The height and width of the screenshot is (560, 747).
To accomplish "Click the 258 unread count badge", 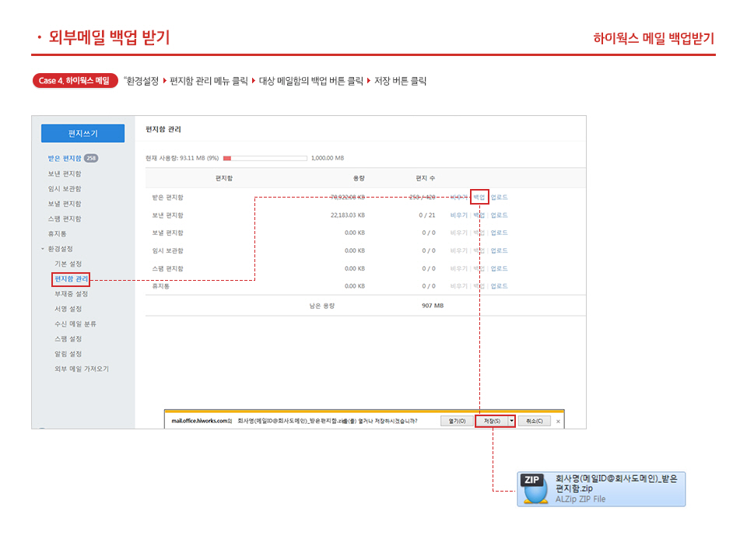I will point(91,159).
